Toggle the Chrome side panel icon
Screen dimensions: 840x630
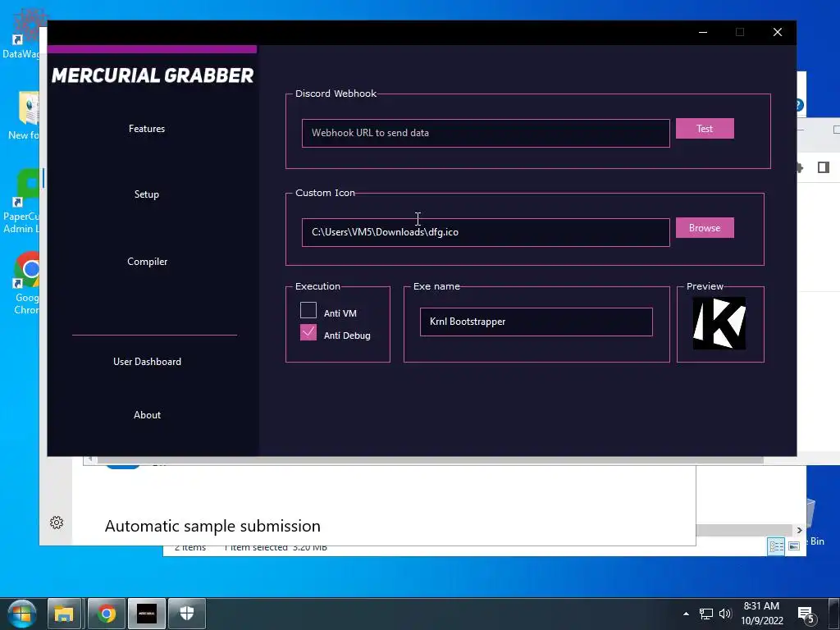click(x=824, y=167)
